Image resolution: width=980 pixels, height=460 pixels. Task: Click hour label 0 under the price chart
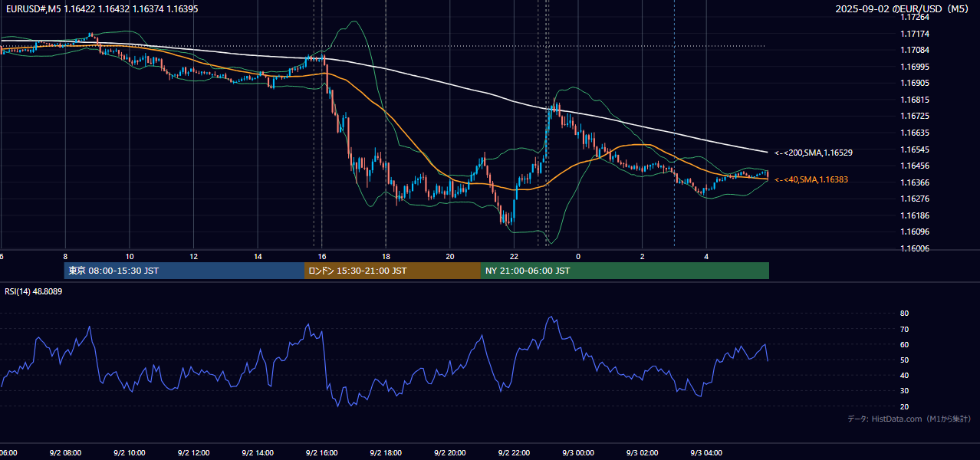pos(578,256)
